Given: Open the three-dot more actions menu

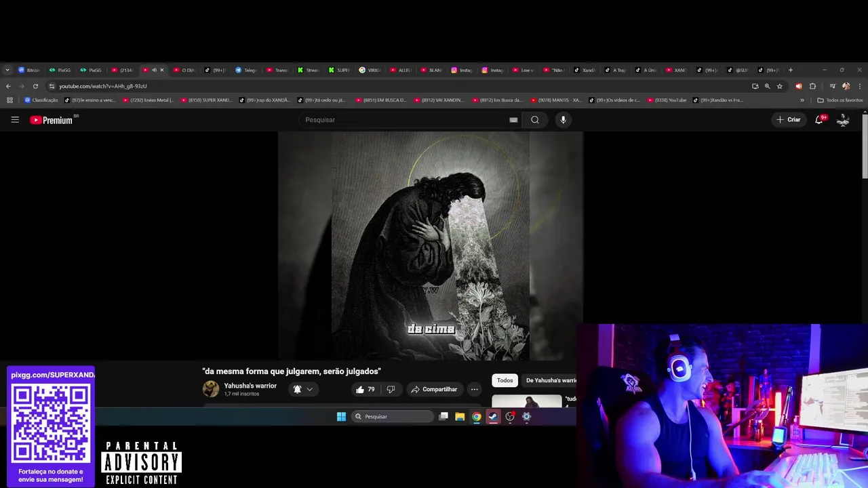Looking at the screenshot, I should point(475,389).
